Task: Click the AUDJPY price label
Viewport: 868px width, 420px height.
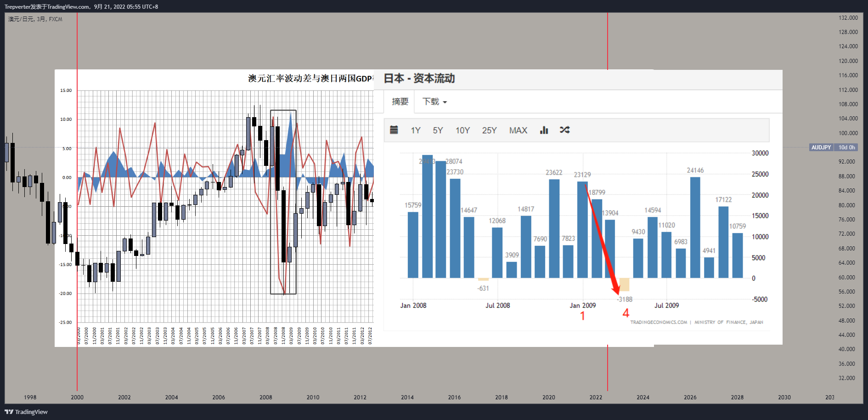Action: (x=821, y=148)
